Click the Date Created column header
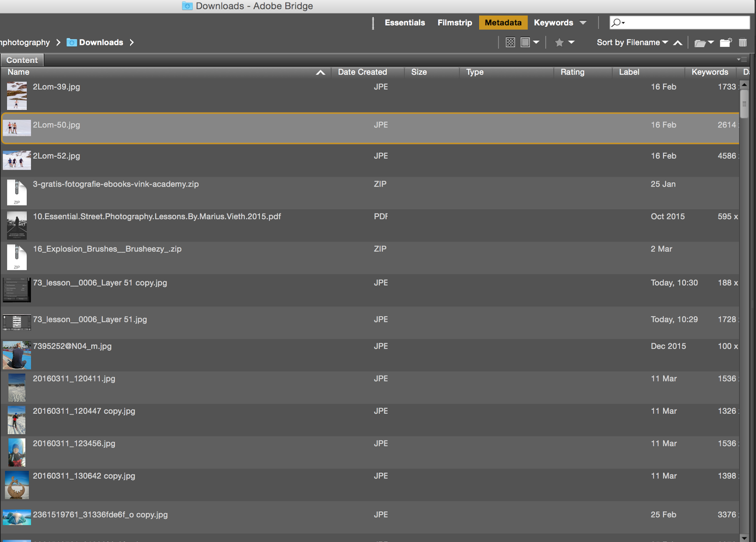The image size is (756, 542). [x=362, y=72]
